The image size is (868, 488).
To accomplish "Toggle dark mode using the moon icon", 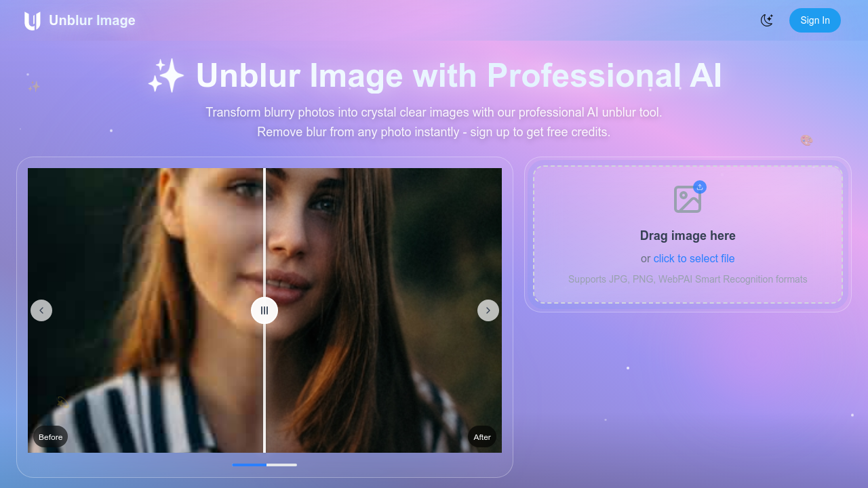I will [767, 20].
